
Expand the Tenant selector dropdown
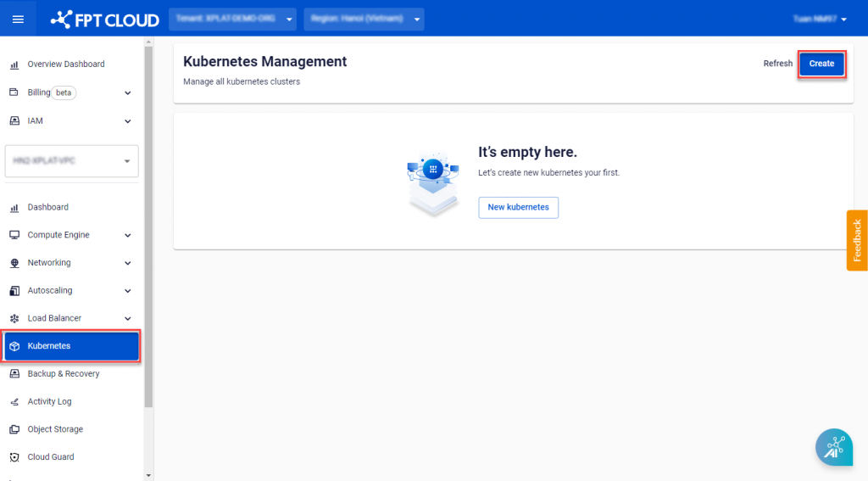point(233,19)
